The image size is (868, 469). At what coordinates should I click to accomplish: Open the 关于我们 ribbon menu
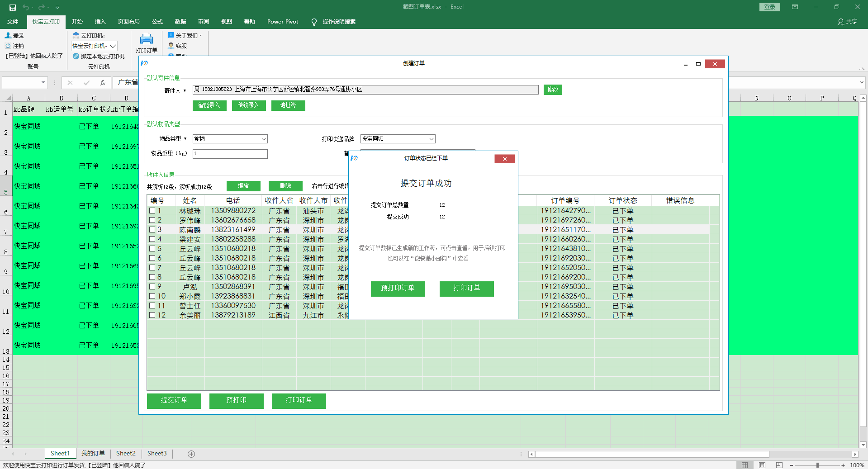coord(185,35)
